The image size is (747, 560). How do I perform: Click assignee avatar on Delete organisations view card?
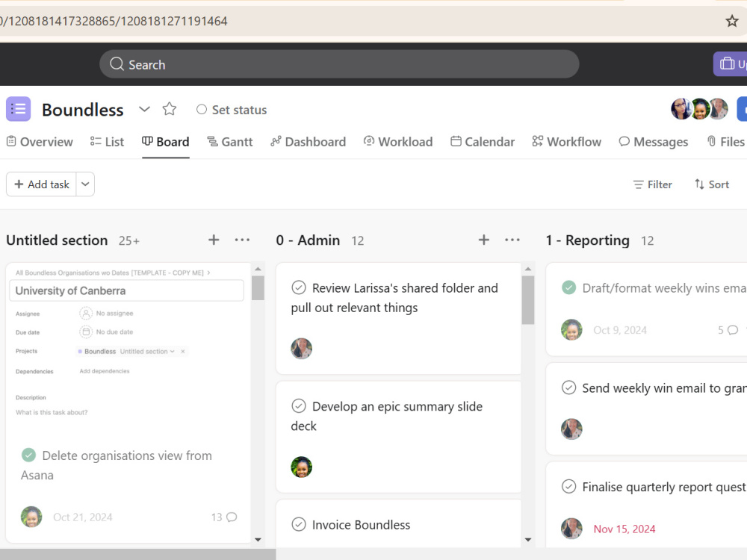(x=31, y=517)
